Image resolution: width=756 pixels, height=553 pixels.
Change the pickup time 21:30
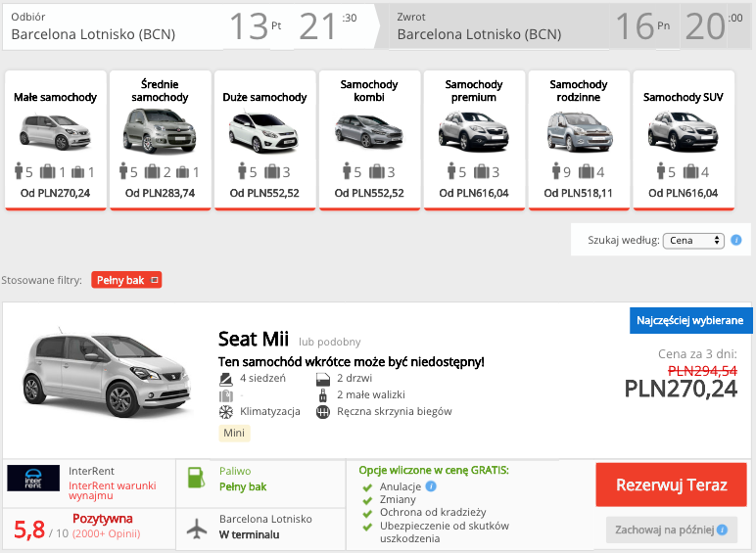click(x=328, y=26)
